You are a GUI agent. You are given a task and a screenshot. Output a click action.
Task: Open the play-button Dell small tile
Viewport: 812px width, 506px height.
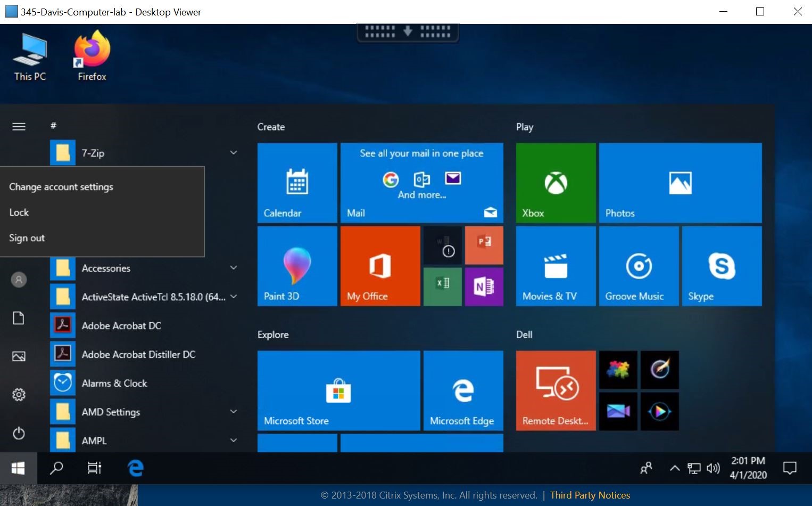click(660, 411)
